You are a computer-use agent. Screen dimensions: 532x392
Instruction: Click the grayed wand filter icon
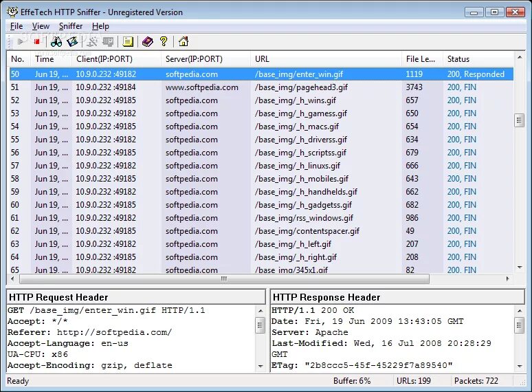tap(91, 42)
